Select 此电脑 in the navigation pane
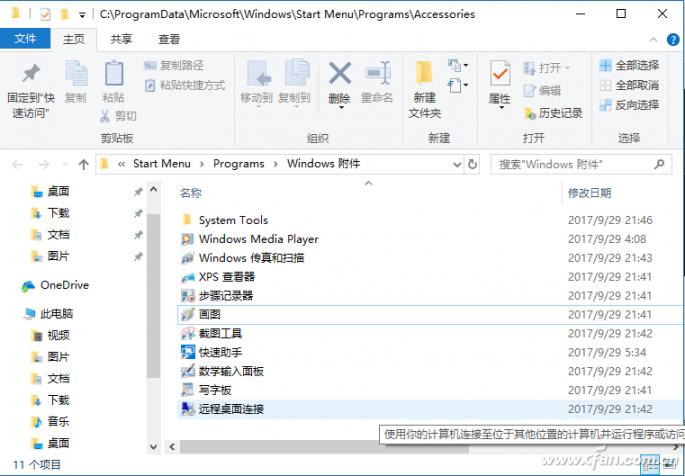This screenshot has height=476, width=685. tap(48, 314)
